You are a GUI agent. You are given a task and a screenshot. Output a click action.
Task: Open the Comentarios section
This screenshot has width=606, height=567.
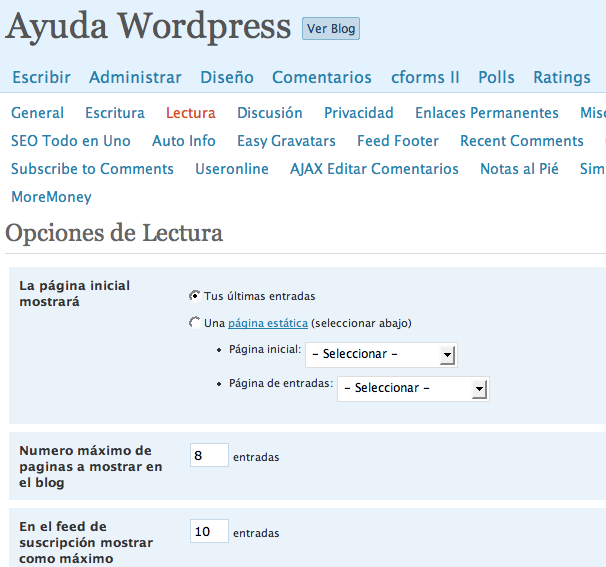click(321, 77)
